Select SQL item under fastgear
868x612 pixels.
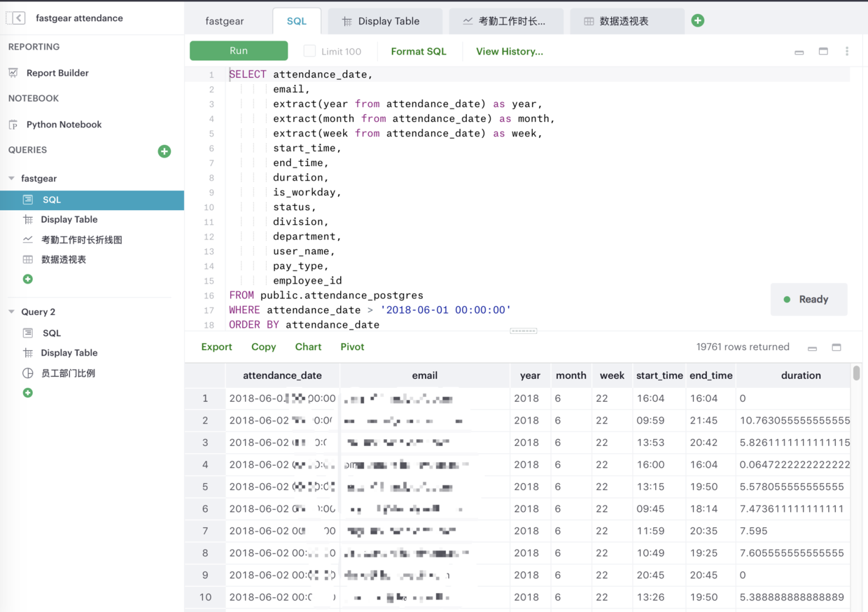(x=92, y=200)
